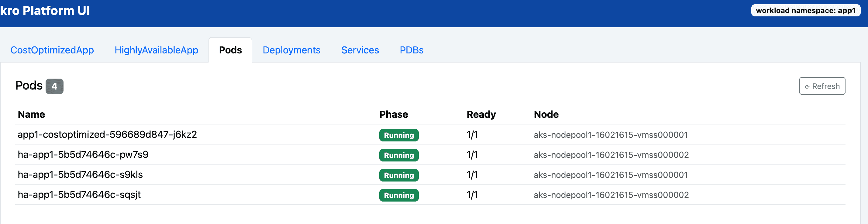Click the Refresh button
868x224 pixels.
822,86
